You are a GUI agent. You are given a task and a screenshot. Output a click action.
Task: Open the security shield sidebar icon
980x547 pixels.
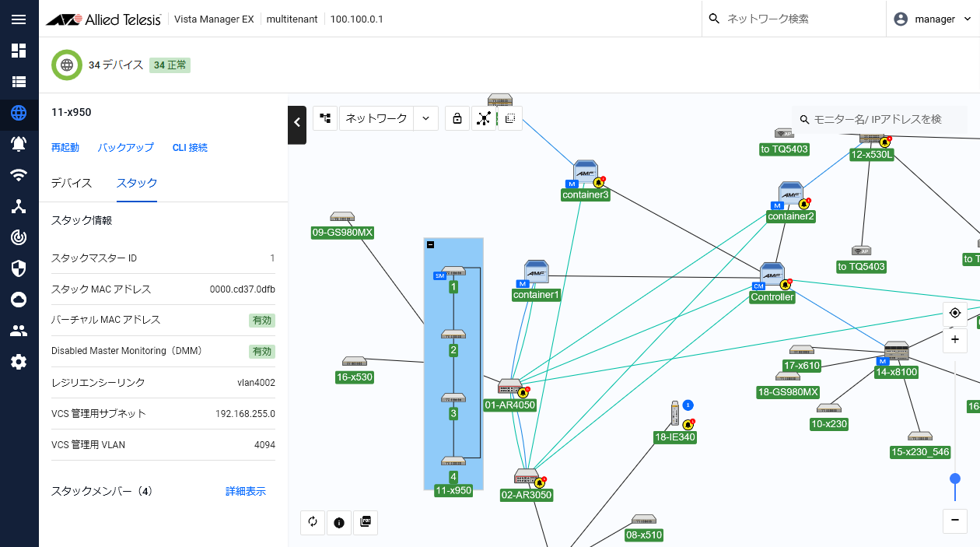pos(19,268)
